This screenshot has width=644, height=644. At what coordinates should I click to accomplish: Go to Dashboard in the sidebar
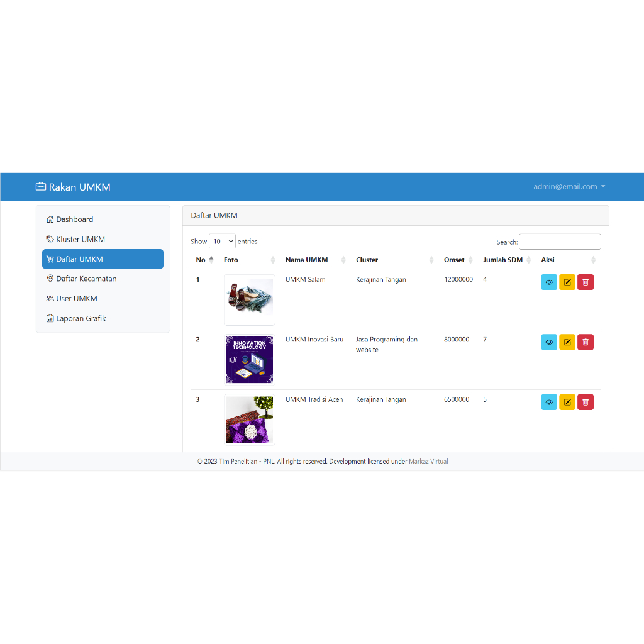(74, 219)
